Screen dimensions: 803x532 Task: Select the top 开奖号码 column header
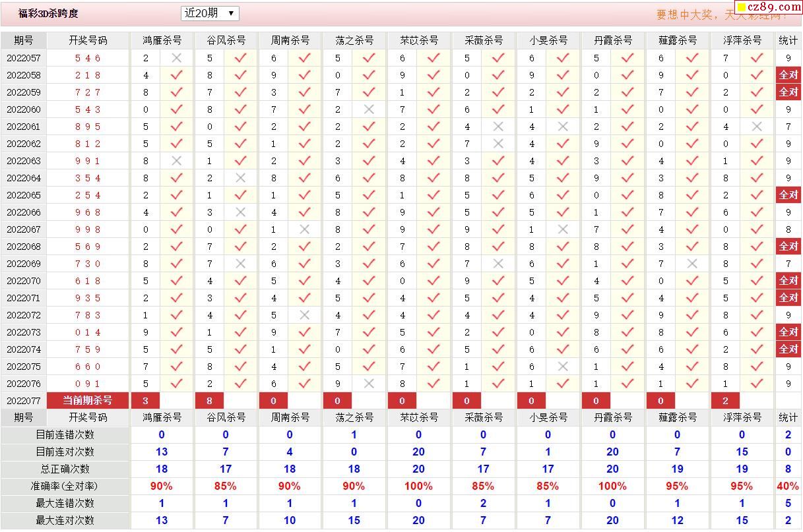point(88,40)
